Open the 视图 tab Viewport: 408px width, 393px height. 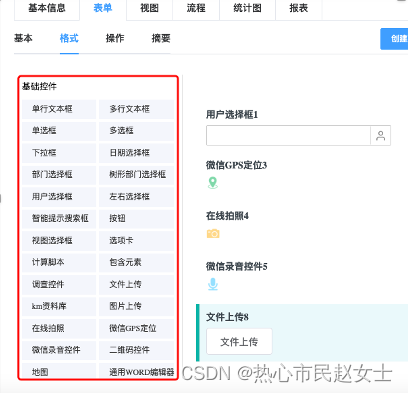pyautogui.click(x=149, y=8)
